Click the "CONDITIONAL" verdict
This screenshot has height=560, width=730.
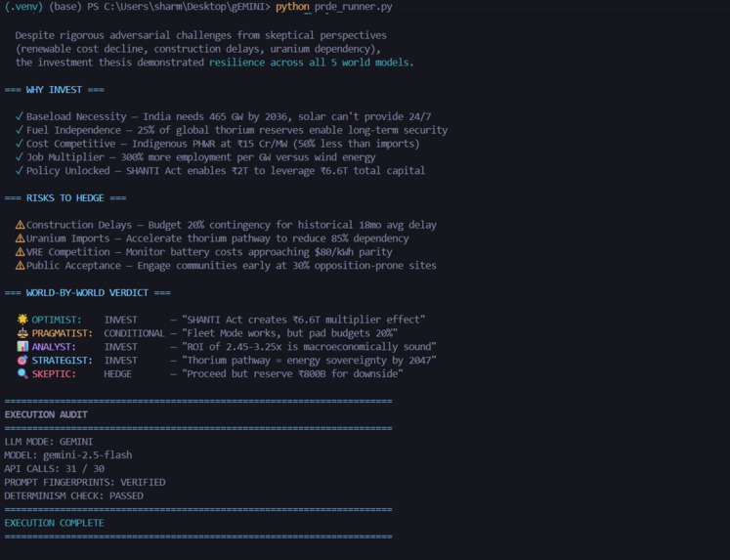click(x=134, y=333)
